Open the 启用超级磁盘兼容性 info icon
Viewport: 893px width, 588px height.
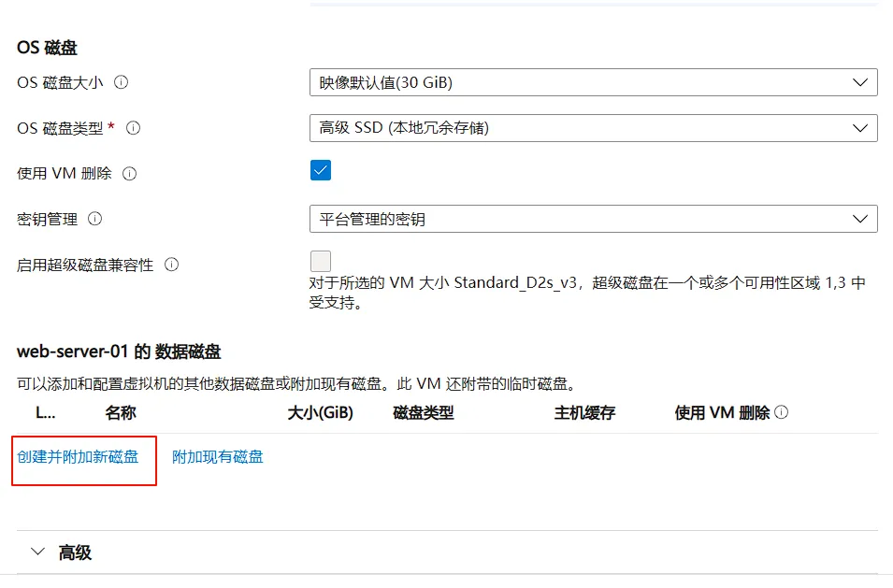coord(171,265)
